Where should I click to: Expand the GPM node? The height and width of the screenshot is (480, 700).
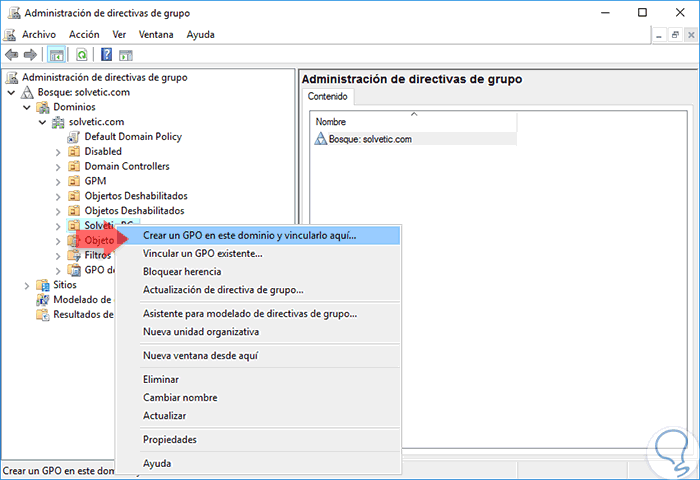pyautogui.click(x=58, y=182)
